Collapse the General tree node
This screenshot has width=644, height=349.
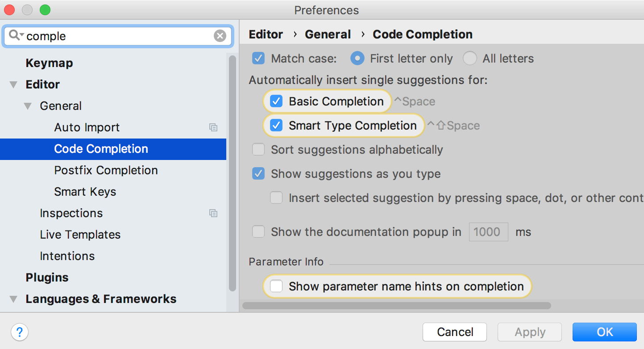(28, 106)
